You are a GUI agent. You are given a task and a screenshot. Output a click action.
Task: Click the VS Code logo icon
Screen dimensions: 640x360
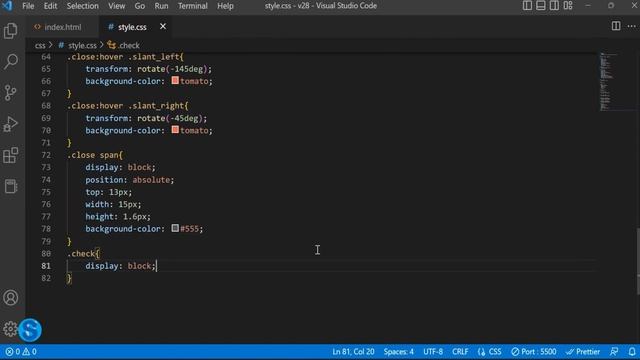7,6
